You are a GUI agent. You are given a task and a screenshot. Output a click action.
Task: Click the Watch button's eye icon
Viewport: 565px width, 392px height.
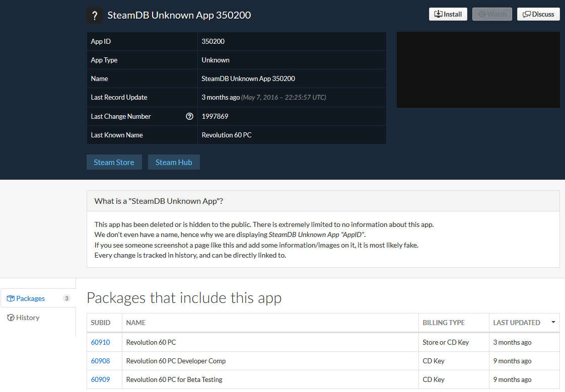pos(482,14)
